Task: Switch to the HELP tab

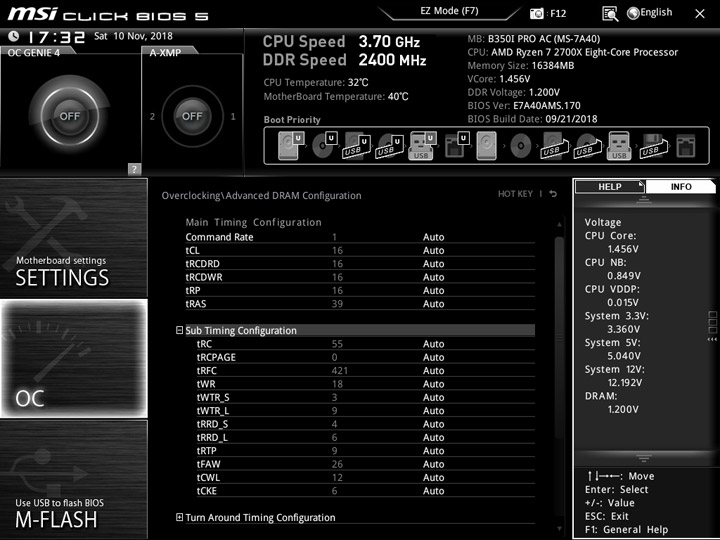Action: [609, 186]
